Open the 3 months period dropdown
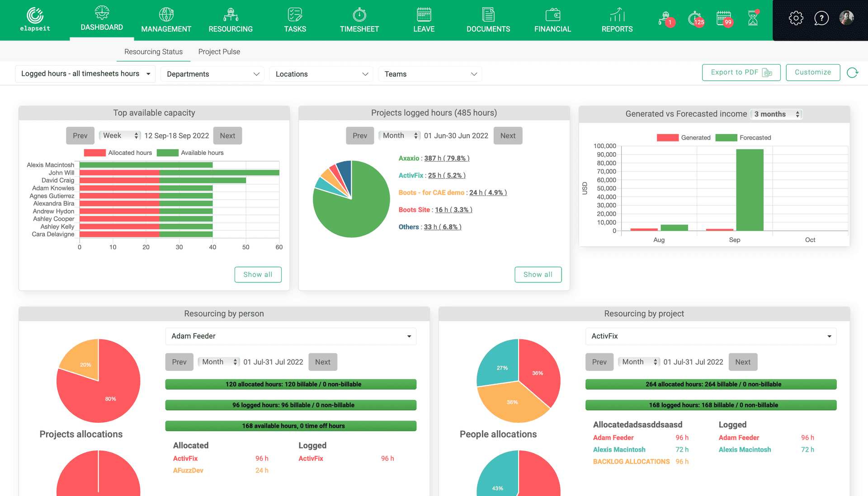The width and height of the screenshot is (868, 496). (x=776, y=114)
